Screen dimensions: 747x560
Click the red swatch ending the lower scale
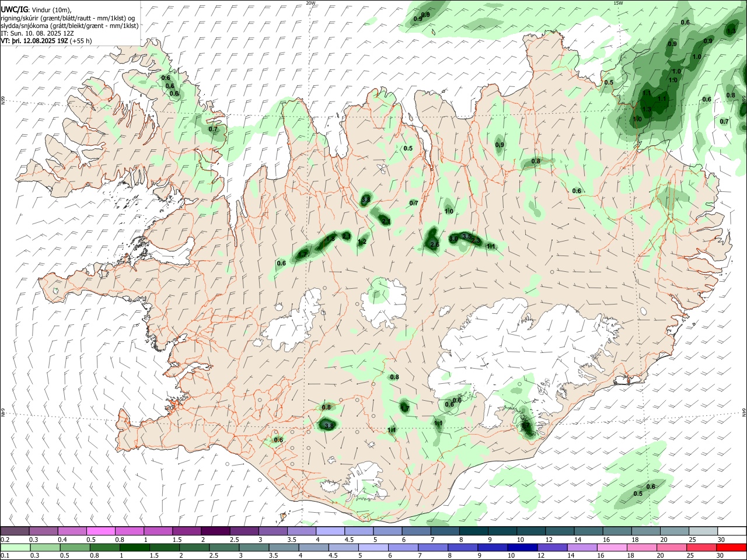point(731,548)
